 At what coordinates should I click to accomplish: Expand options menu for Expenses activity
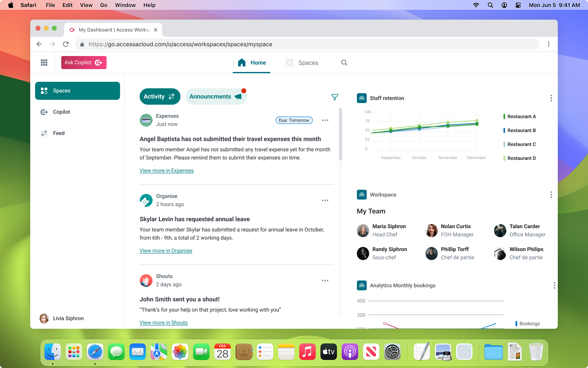pyautogui.click(x=325, y=120)
